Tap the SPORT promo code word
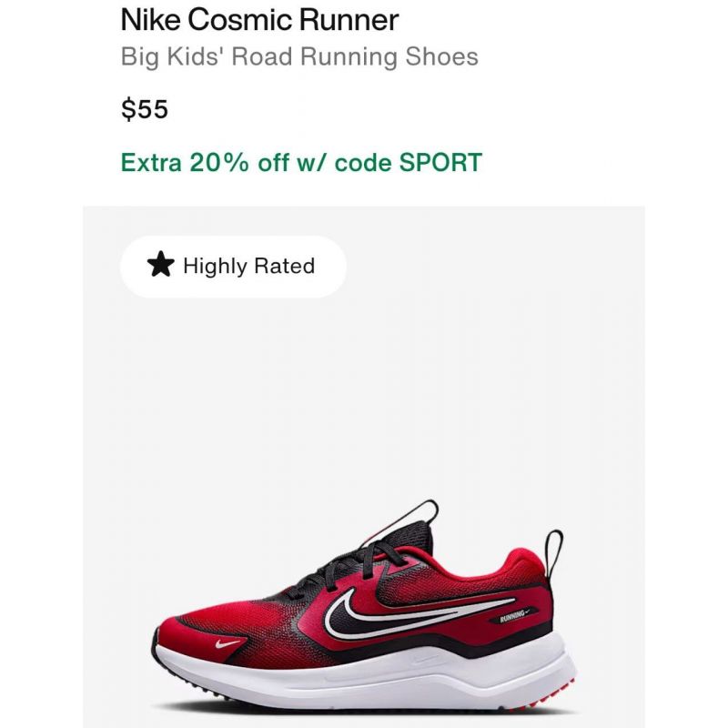This screenshot has width=728, height=728. [440, 163]
